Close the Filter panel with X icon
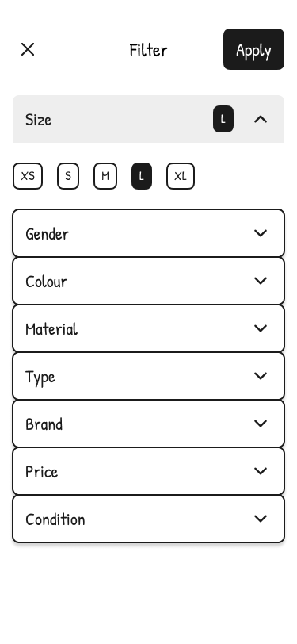 [28, 49]
